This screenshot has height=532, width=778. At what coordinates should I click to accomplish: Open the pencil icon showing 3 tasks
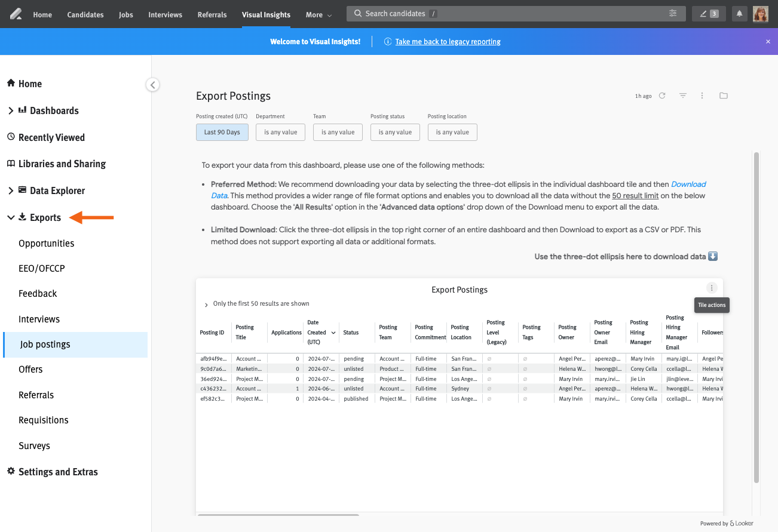pos(708,13)
